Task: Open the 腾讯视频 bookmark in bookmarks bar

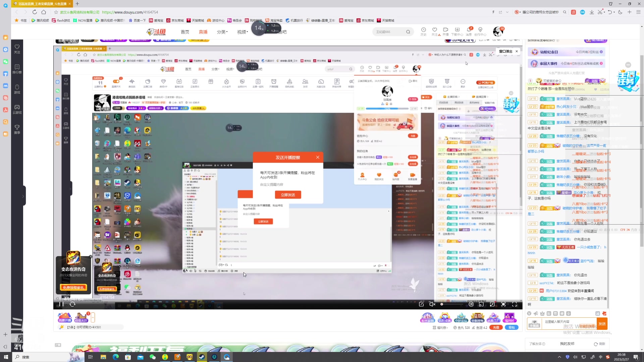Action: point(40,20)
